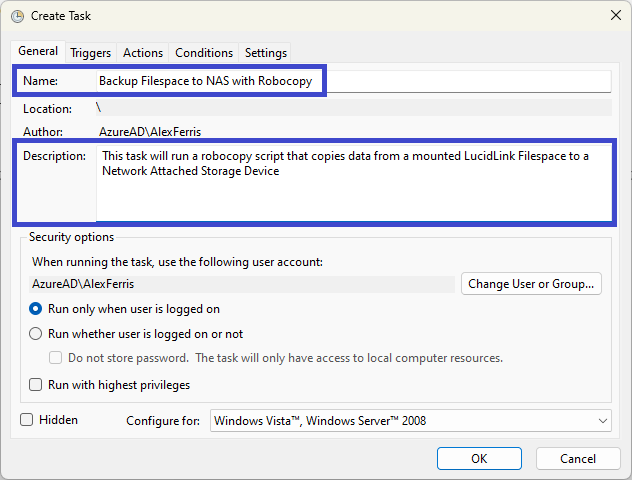Screen dimensions: 632x480
Task: Open the Configure for dropdown list
Action: point(410,421)
